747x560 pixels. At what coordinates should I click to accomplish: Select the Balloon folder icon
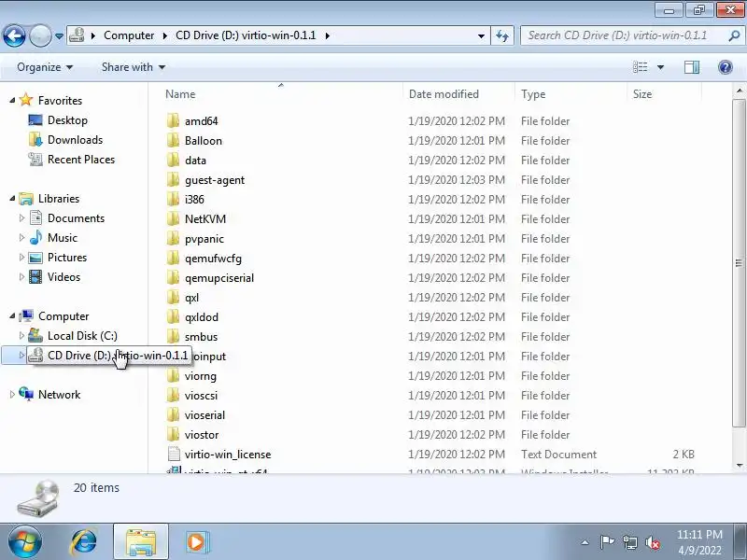pyautogui.click(x=174, y=141)
